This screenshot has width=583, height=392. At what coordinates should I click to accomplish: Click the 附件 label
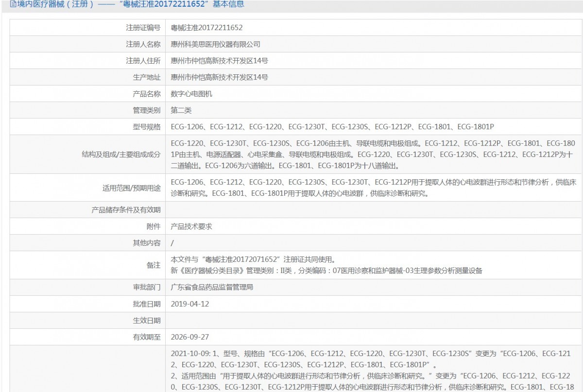154,226
